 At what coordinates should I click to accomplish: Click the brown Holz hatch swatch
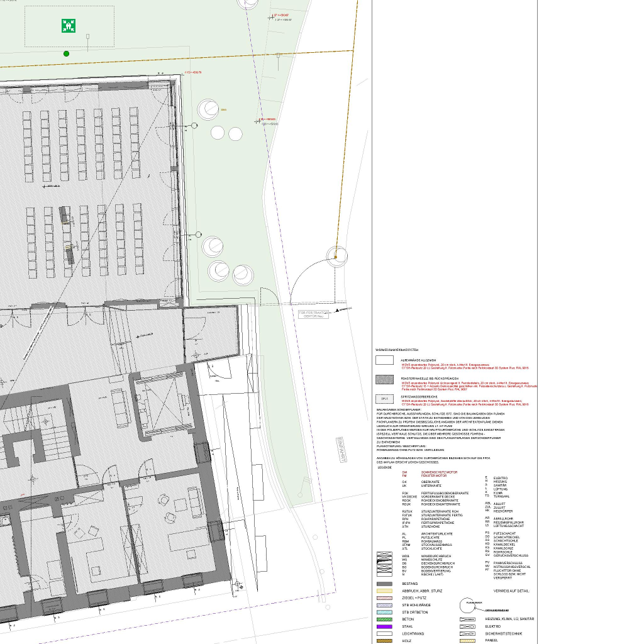pyautogui.click(x=384, y=640)
